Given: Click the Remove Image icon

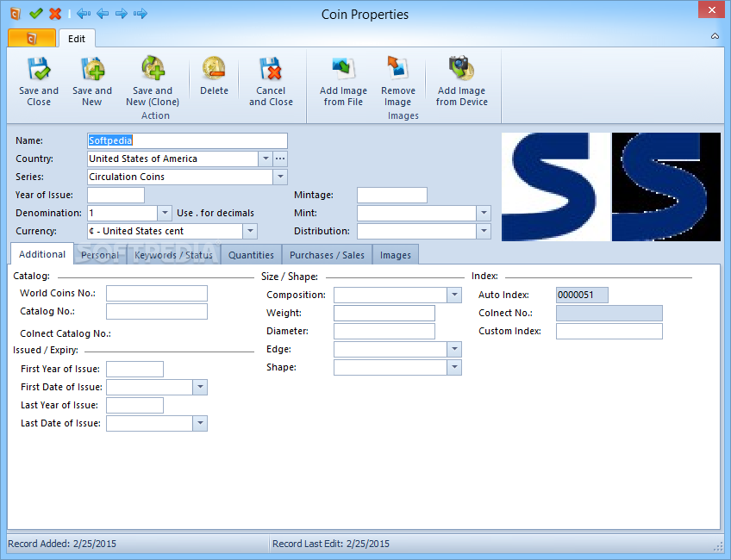Looking at the screenshot, I should click(x=397, y=69).
